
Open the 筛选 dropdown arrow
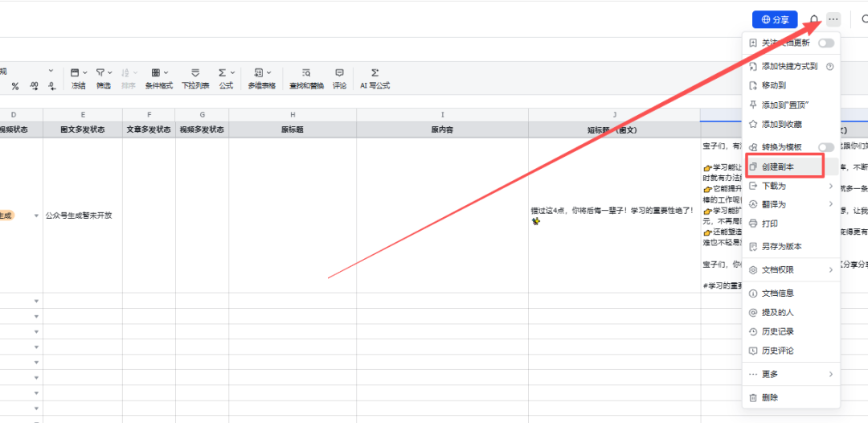click(109, 72)
